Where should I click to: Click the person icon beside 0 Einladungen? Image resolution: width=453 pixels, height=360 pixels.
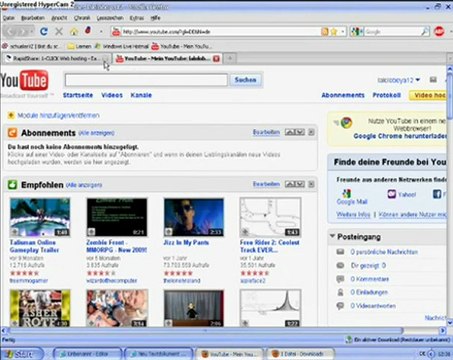click(x=340, y=292)
